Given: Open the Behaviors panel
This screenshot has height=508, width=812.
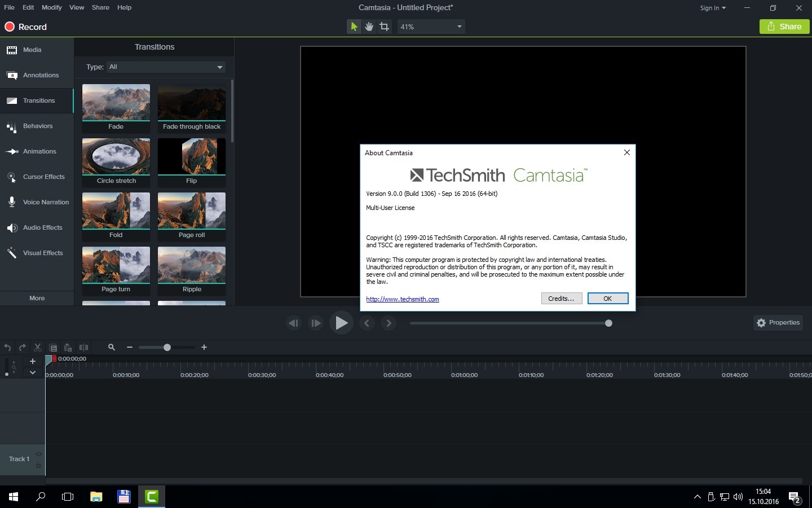Looking at the screenshot, I should click(37, 126).
